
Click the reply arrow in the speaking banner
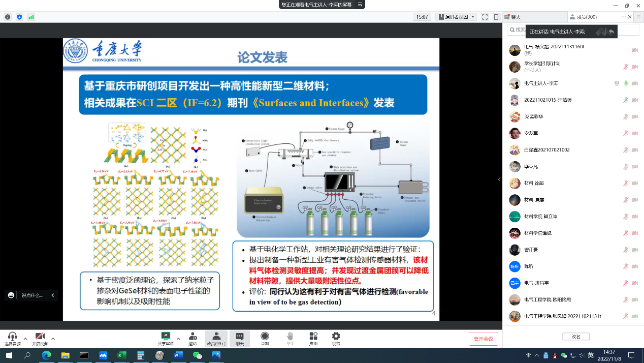click(612, 32)
